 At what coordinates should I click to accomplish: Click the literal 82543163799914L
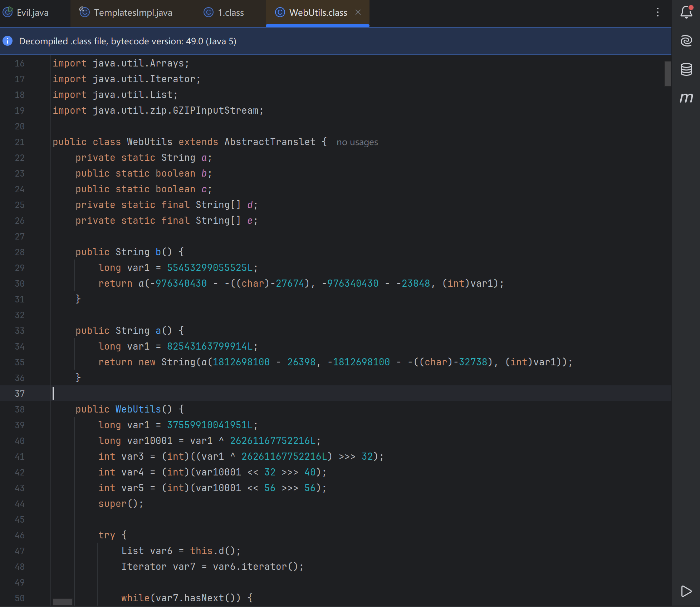(x=210, y=346)
